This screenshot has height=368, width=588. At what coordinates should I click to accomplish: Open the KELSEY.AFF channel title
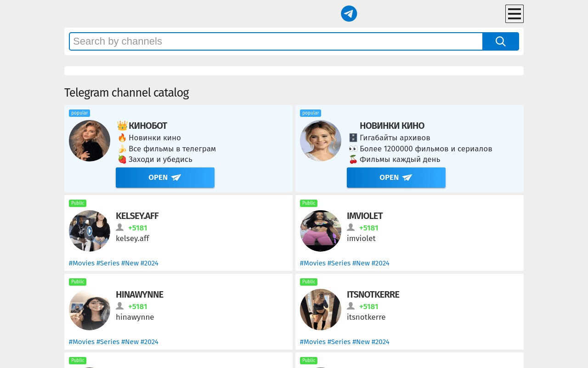pyautogui.click(x=137, y=216)
